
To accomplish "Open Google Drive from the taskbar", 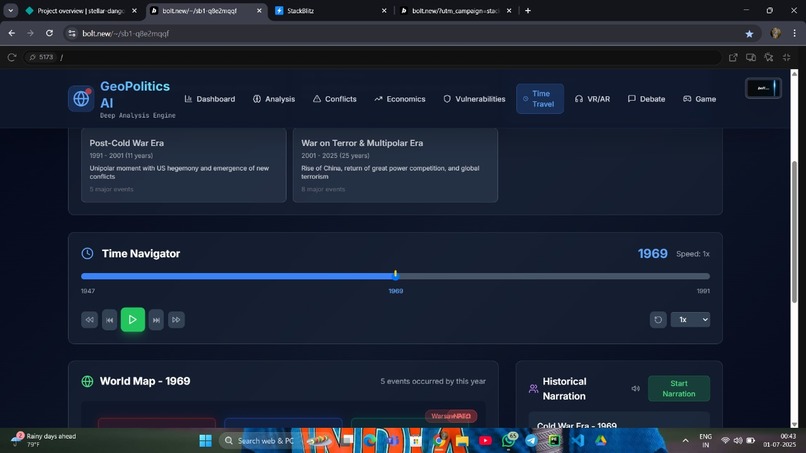I will coord(601,441).
